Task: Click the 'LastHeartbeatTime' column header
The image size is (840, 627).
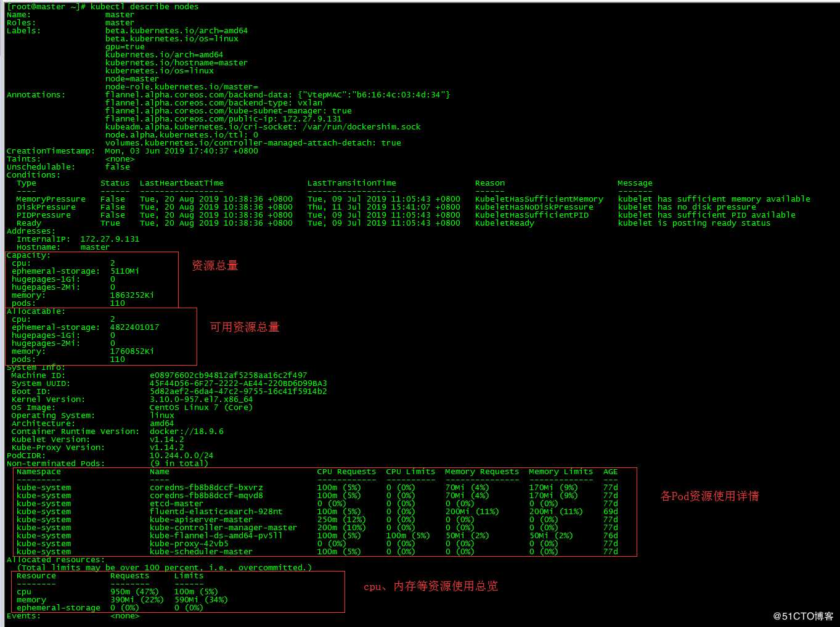Action: click(x=182, y=183)
